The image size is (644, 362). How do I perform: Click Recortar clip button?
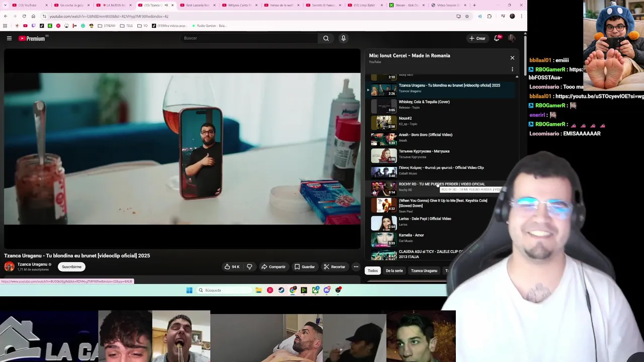tap(334, 267)
